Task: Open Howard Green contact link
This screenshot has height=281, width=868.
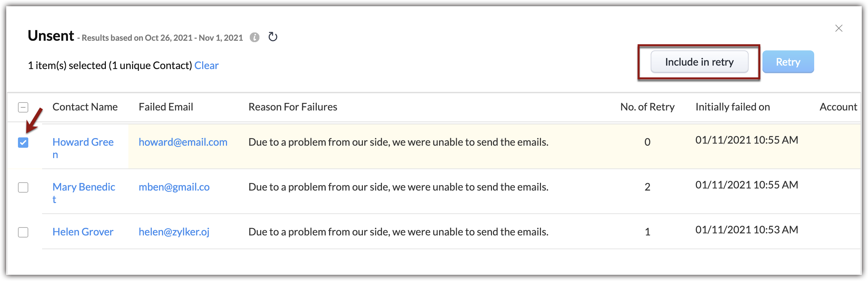Action: (x=83, y=142)
